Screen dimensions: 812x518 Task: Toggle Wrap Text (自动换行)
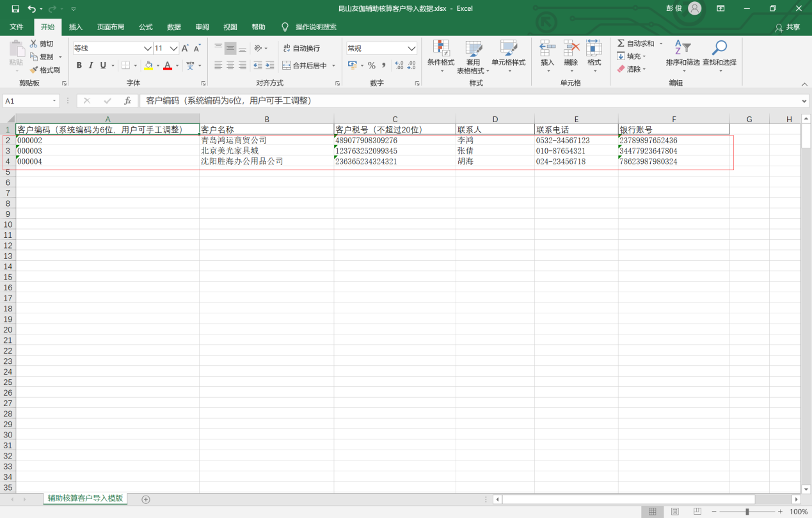click(x=301, y=49)
